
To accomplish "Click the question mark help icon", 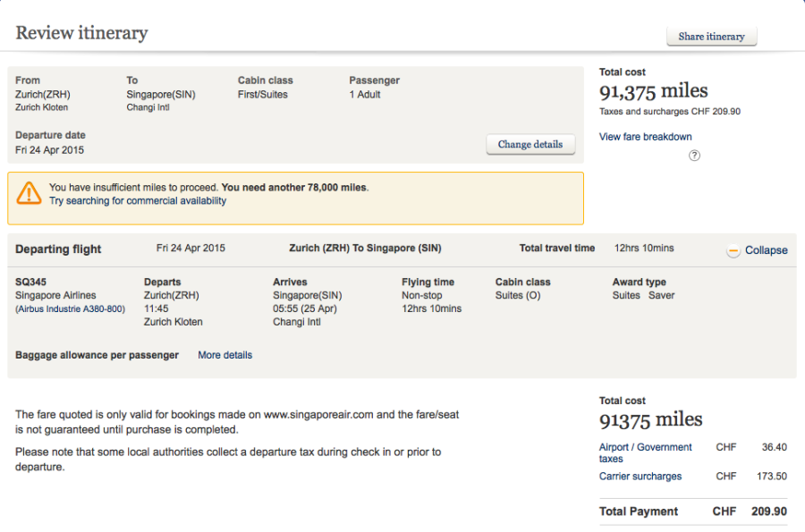I will tap(694, 156).
